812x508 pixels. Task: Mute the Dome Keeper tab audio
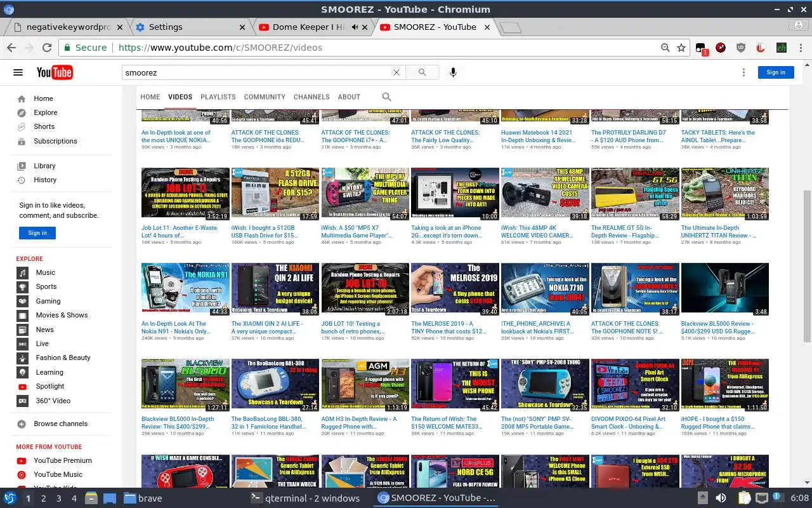355,27
